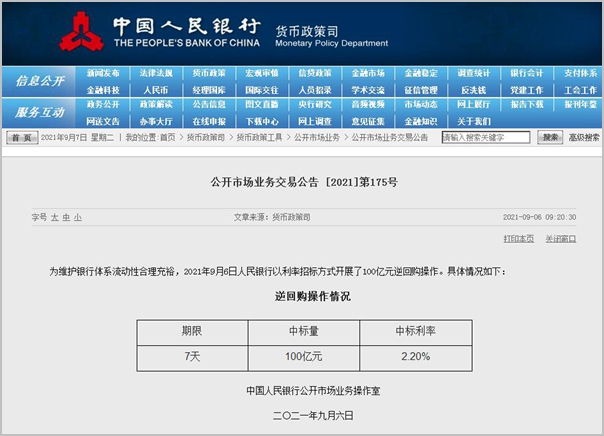Click the 搜索 search button
This screenshot has width=604, height=436.
coord(551,137)
